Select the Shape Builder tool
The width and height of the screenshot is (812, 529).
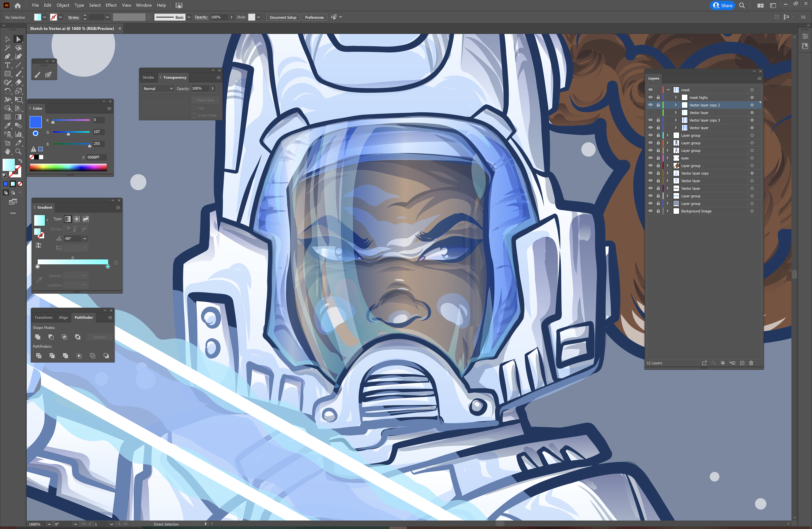7,108
